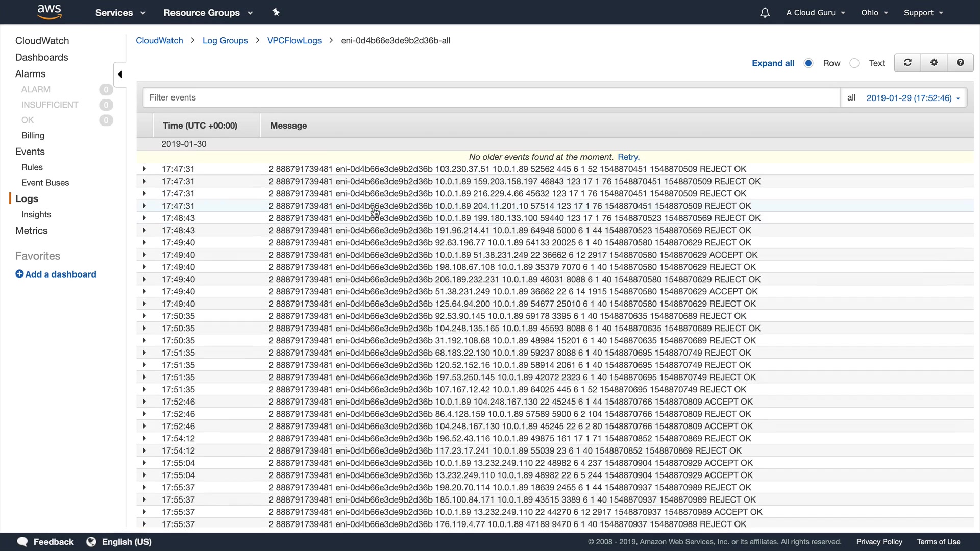Click the help question mark icon
The width and height of the screenshot is (980, 551).
(x=960, y=63)
